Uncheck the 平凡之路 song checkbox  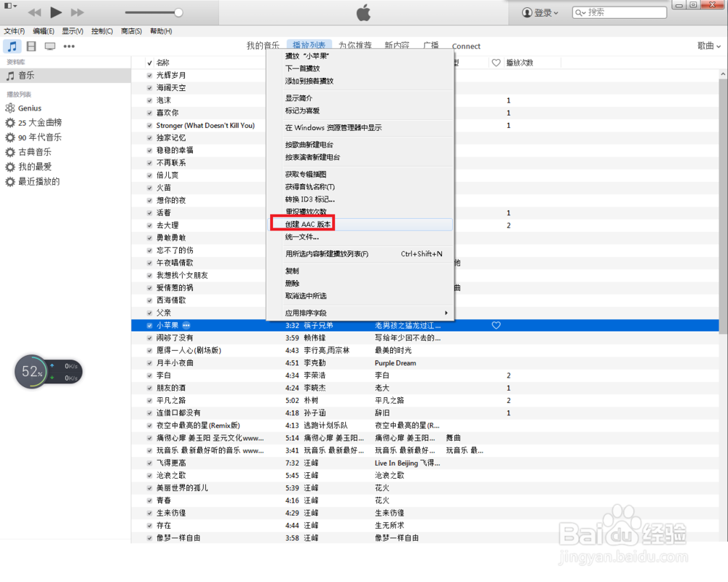(149, 400)
